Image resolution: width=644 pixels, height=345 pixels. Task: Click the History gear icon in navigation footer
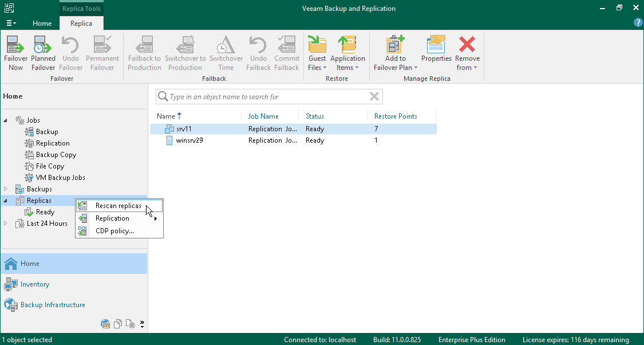[131, 324]
